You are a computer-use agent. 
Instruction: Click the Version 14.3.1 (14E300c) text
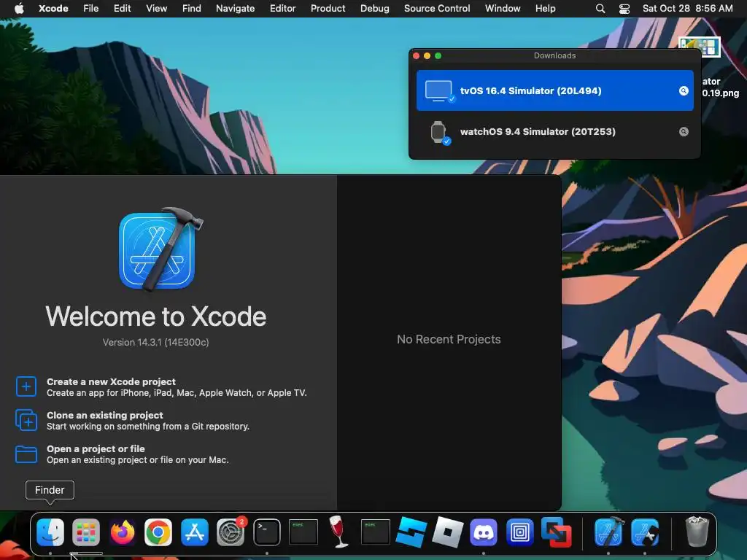156,343
